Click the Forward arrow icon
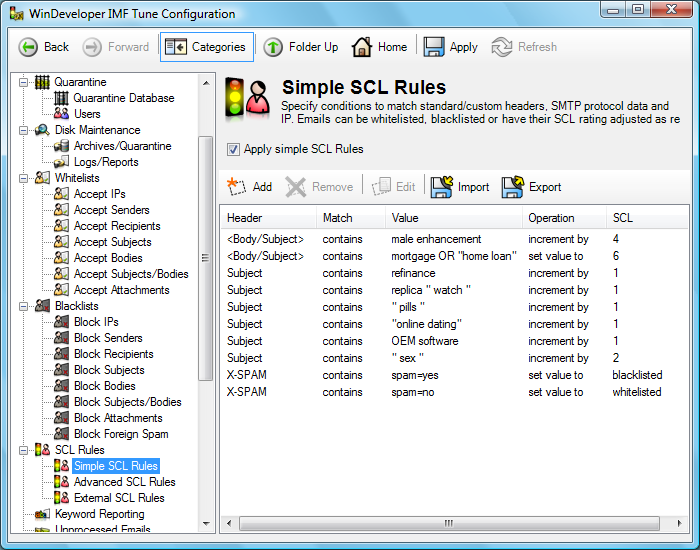Viewport: 700px width, 550px height. 92,47
